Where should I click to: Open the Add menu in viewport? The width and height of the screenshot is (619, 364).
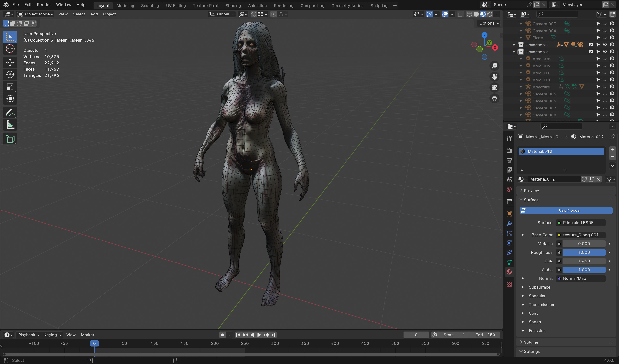tap(94, 14)
